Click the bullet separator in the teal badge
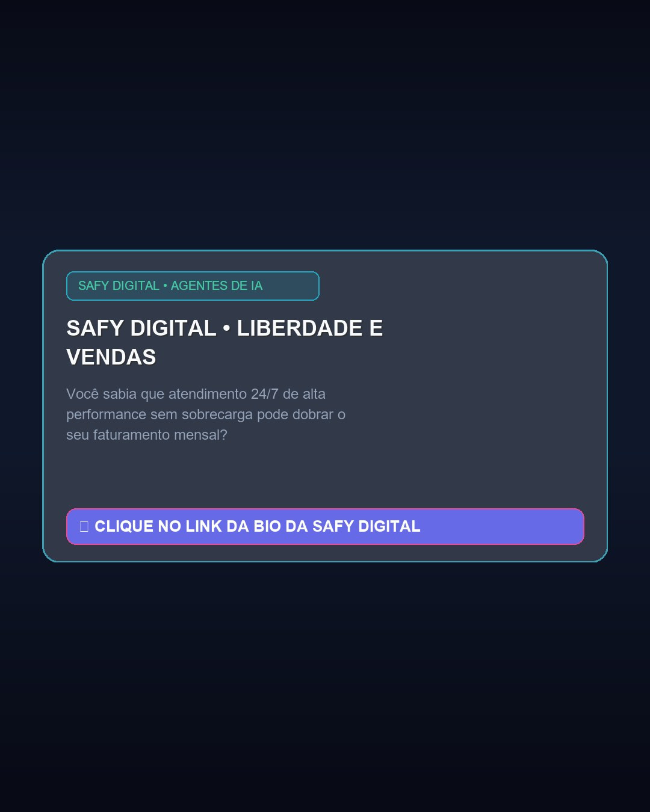The height and width of the screenshot is (812, 650). [165, 286]
